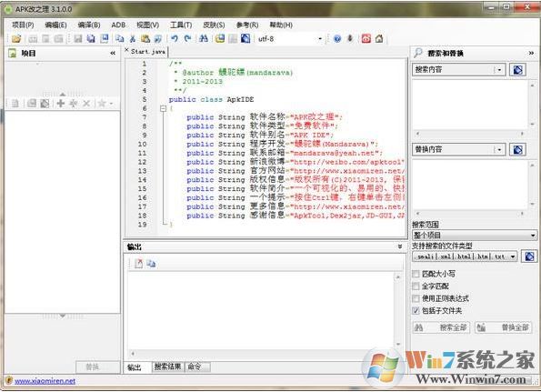Click the save-as blue floppy icon
The image size is (541, 392).
[104, 38]
